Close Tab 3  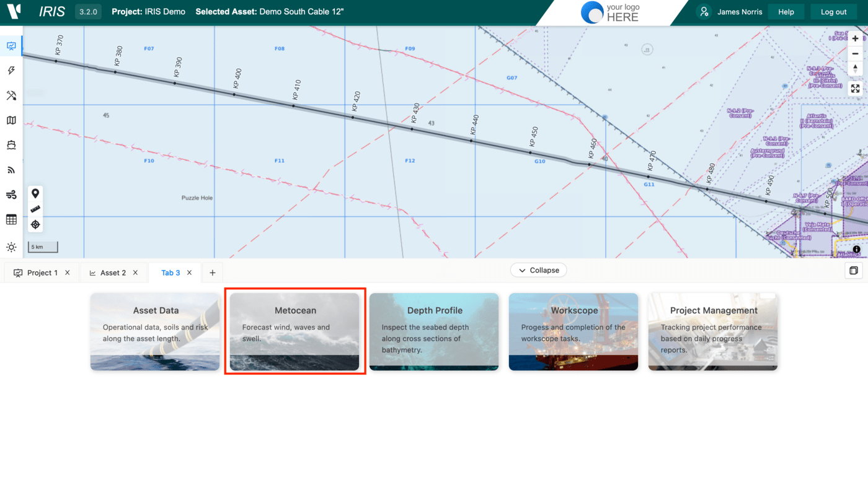(190, 273)
